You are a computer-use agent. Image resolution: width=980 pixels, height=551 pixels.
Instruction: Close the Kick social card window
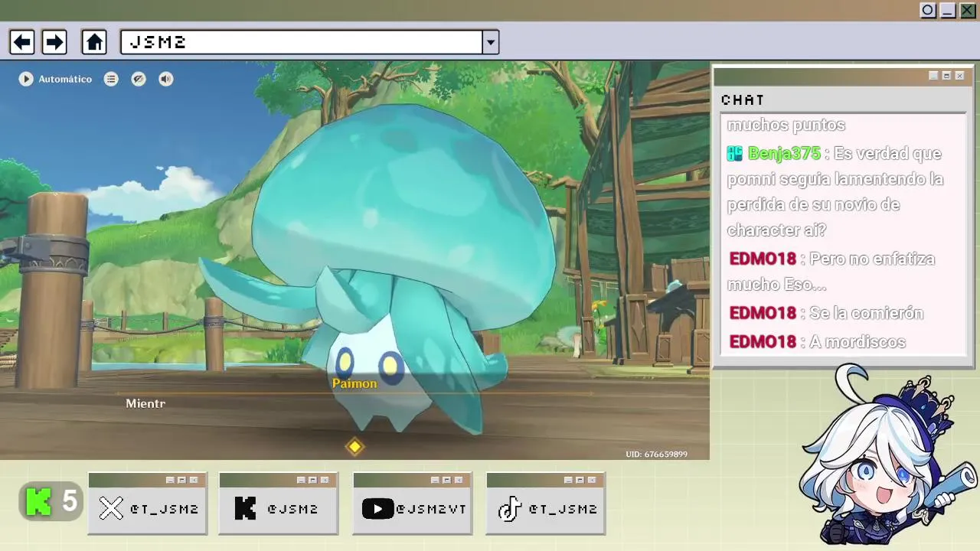[325, 480]
